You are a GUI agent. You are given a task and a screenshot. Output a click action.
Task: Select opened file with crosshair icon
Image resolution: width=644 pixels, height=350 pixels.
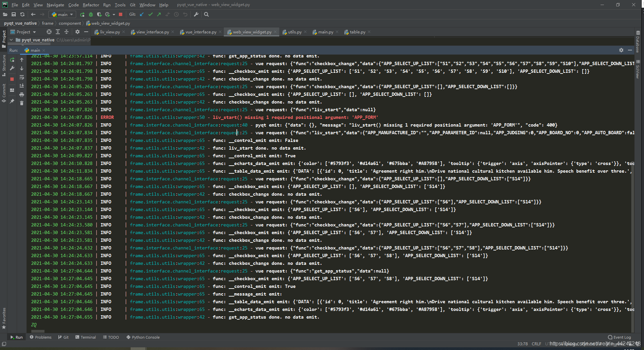click(x=49, y=32)
